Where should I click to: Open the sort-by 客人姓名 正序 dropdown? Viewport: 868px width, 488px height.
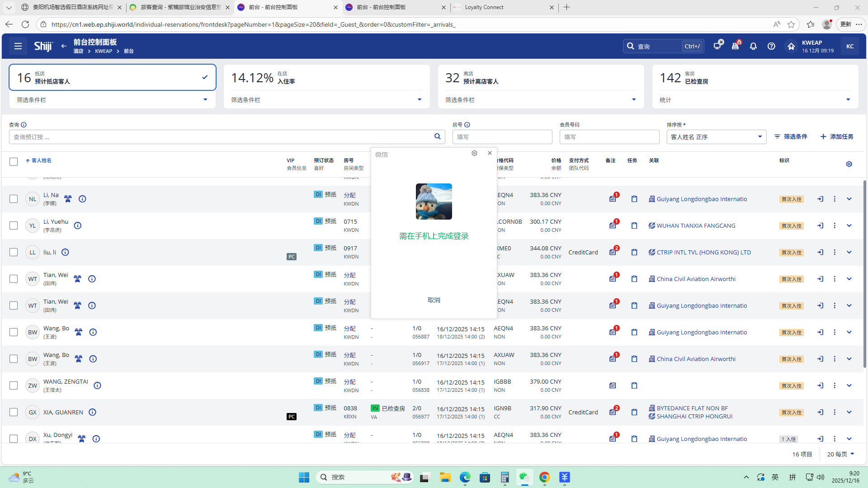click(x=716, y=137)
